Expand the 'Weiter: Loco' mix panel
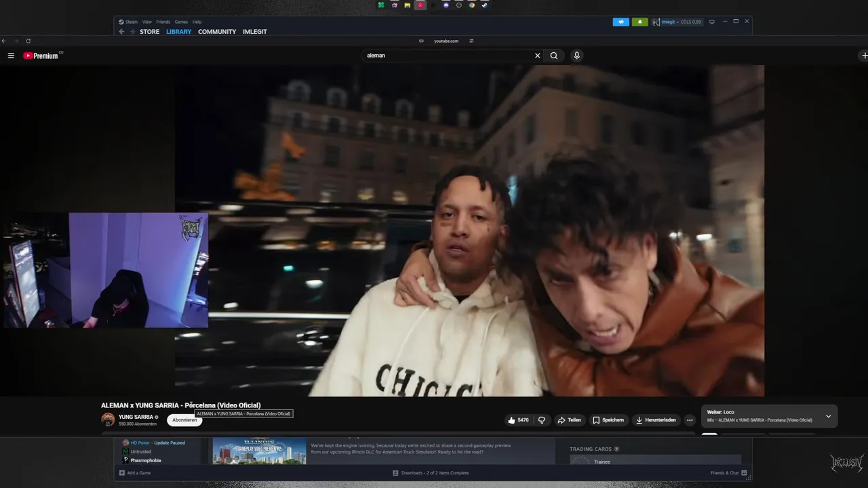 pos(828,416)
